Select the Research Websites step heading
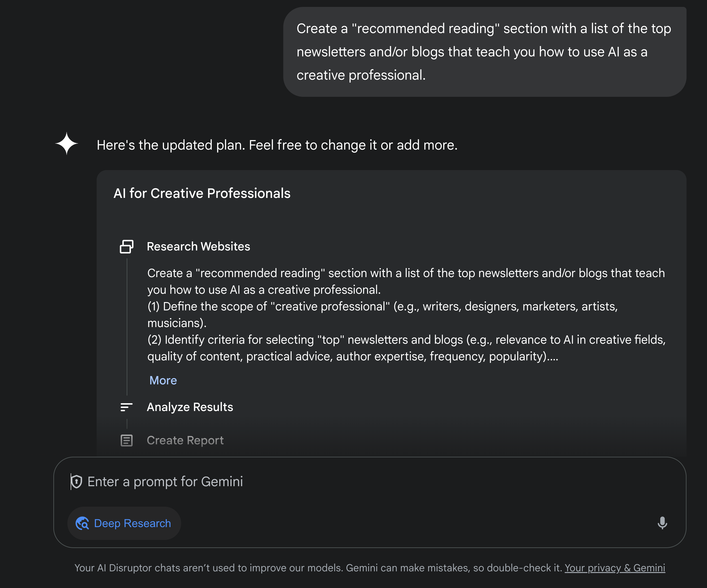 tap(198, 247)
